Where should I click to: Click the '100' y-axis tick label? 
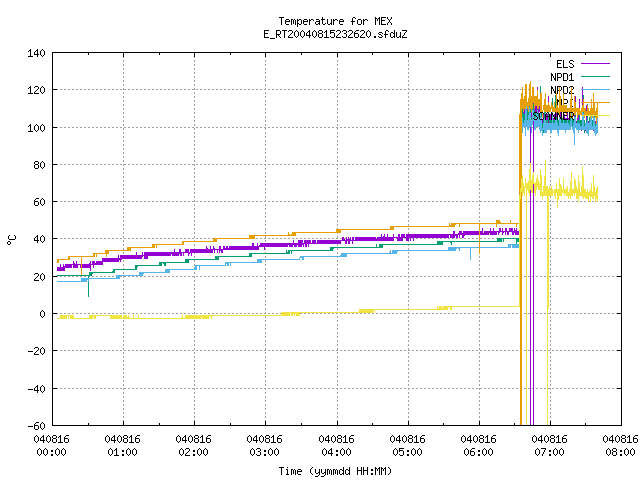tap(36, 128)
